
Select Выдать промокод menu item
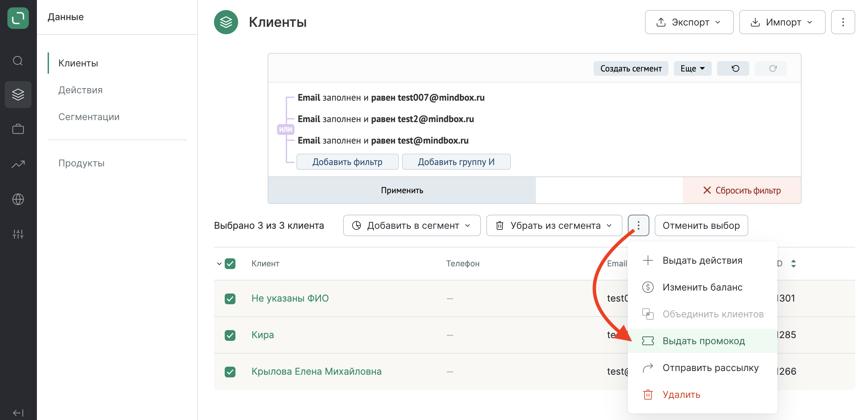[702, 341]
